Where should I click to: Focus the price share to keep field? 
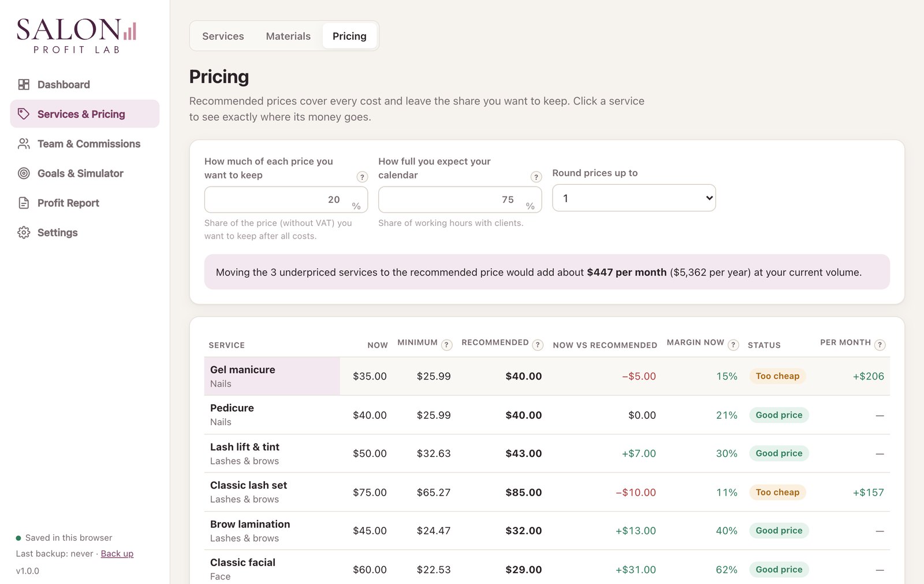(x=286, y=199)
